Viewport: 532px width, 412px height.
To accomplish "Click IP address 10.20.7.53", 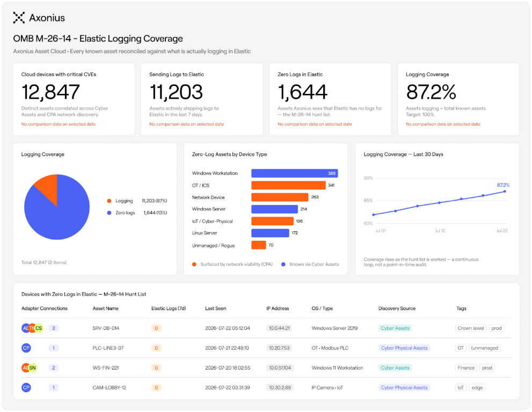I will [279, 348].
